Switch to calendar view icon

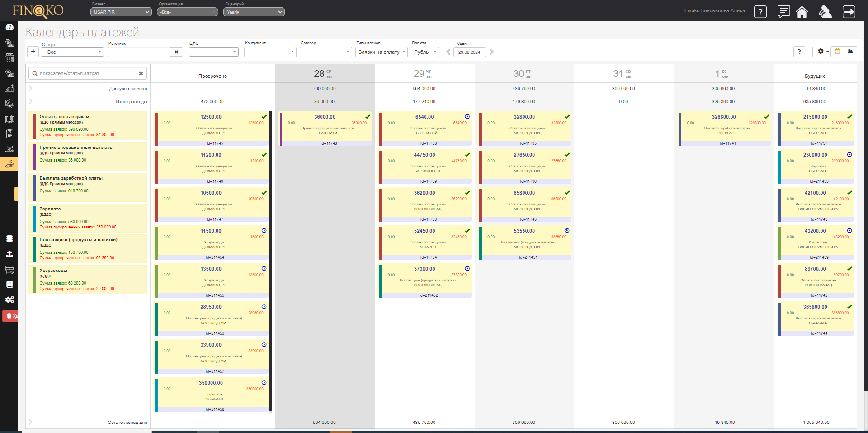(x=837, y=52)
